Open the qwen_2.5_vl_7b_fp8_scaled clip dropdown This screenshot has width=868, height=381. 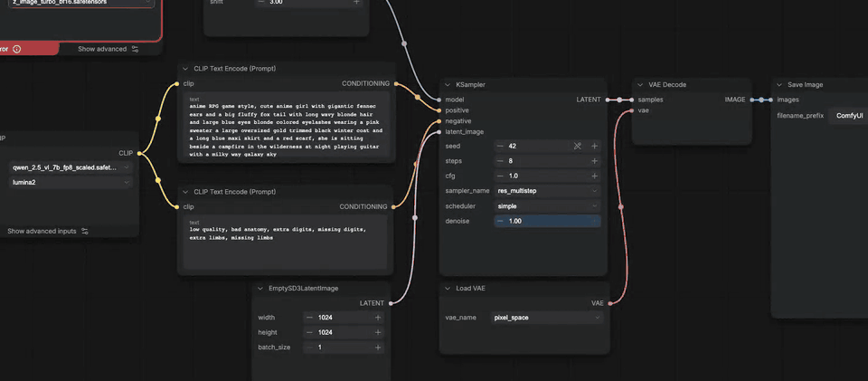pyautogui.click(x=71, y=167)
